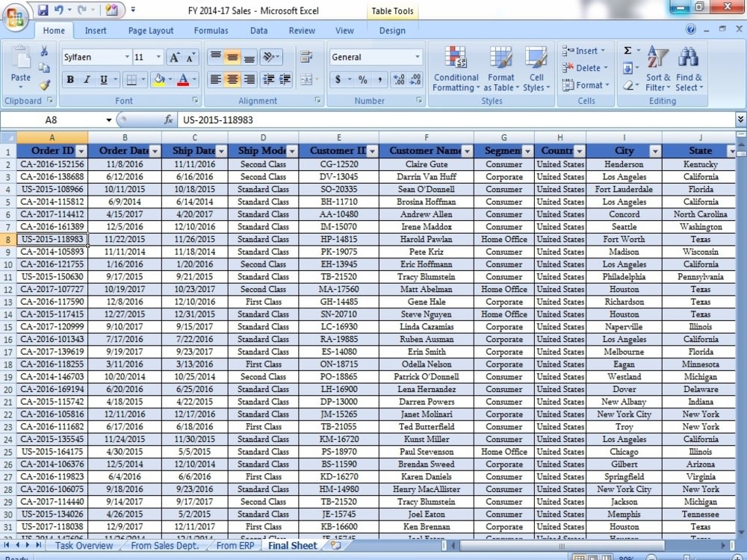The image size is (747, 560).
Task: Toggle underline formatting
Action: tap(103, 80)
